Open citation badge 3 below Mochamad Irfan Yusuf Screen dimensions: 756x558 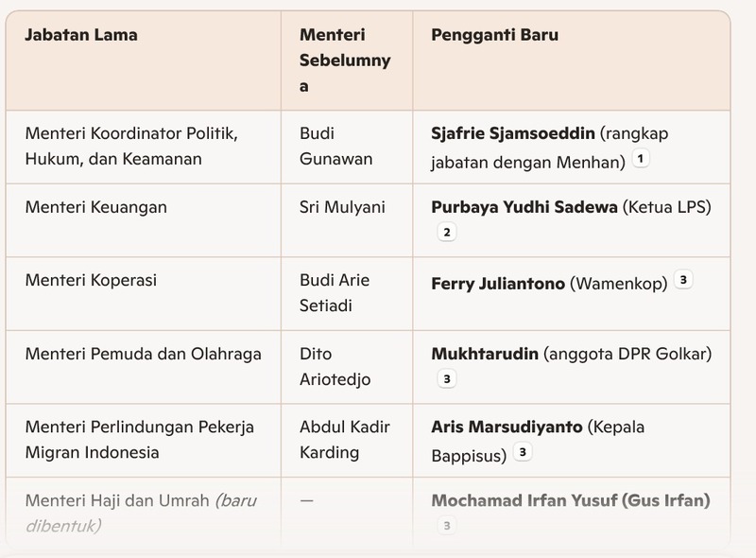click(x=447, y=526)
